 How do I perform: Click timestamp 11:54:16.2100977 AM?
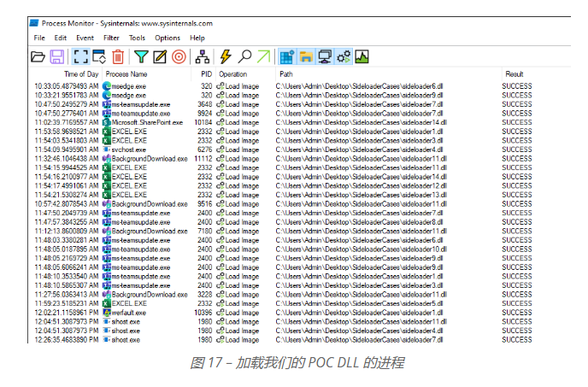67,177
